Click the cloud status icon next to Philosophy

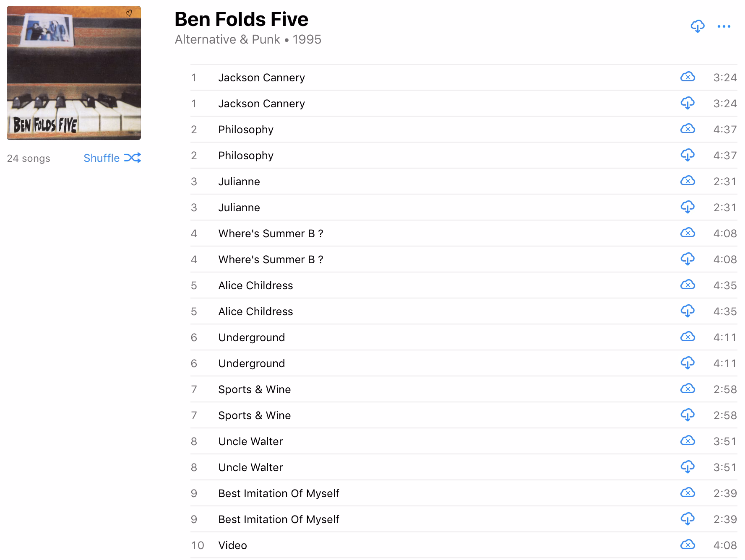(x=688, y=129)
